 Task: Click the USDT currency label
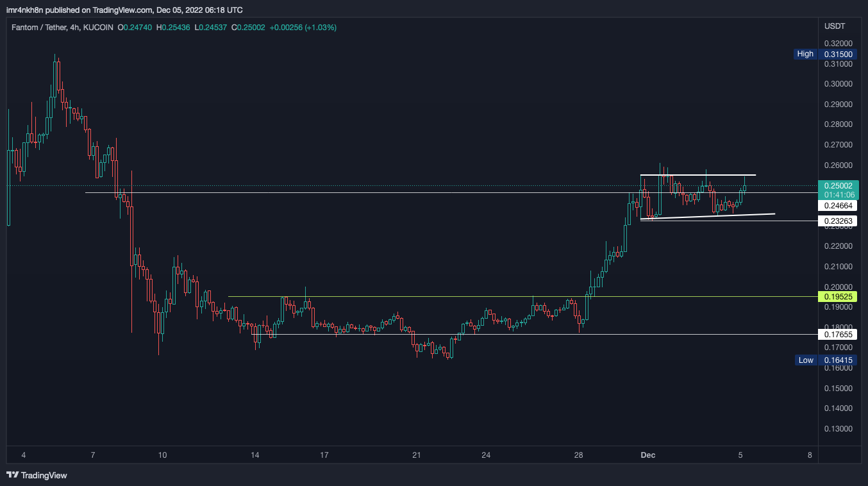pyautogui.click(x=835, y=26)
